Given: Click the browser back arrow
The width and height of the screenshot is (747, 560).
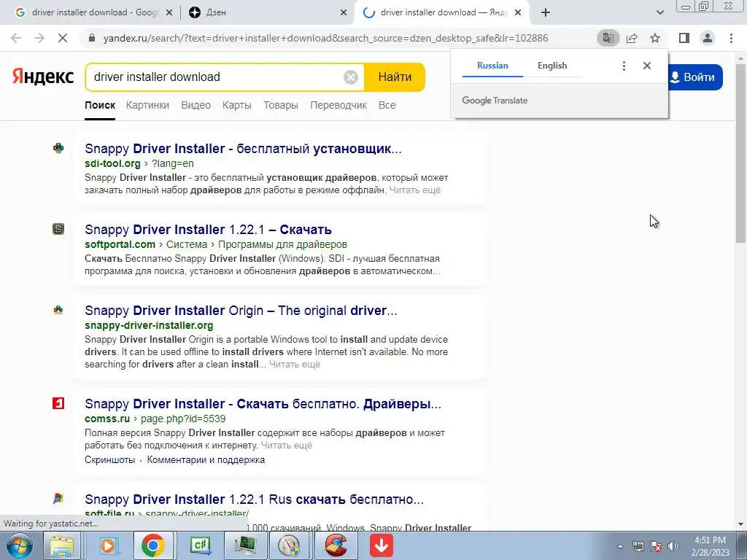Looking at the screenshot, I should [16, 38].
